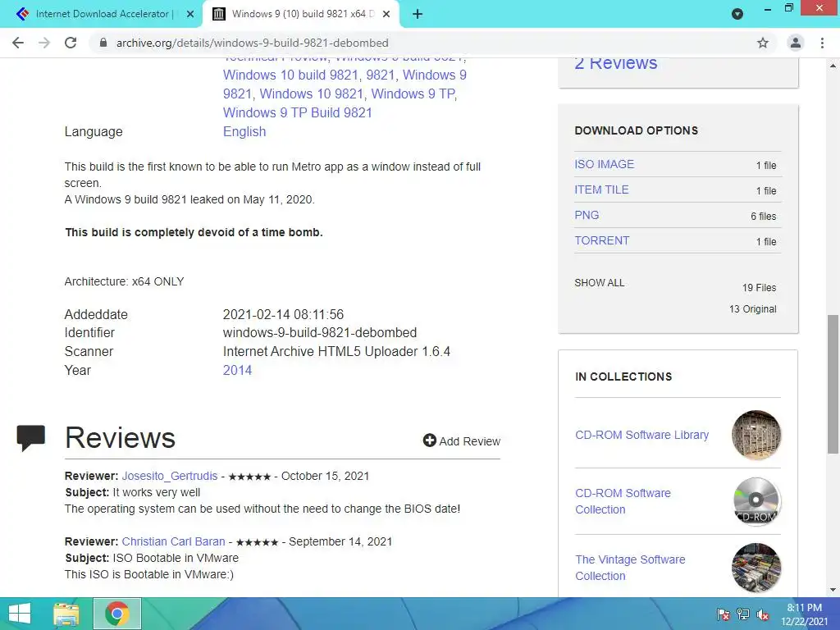840x630 pixels.
Task: Open The Vintage Software Collection link
Action: tap(630, 568)
